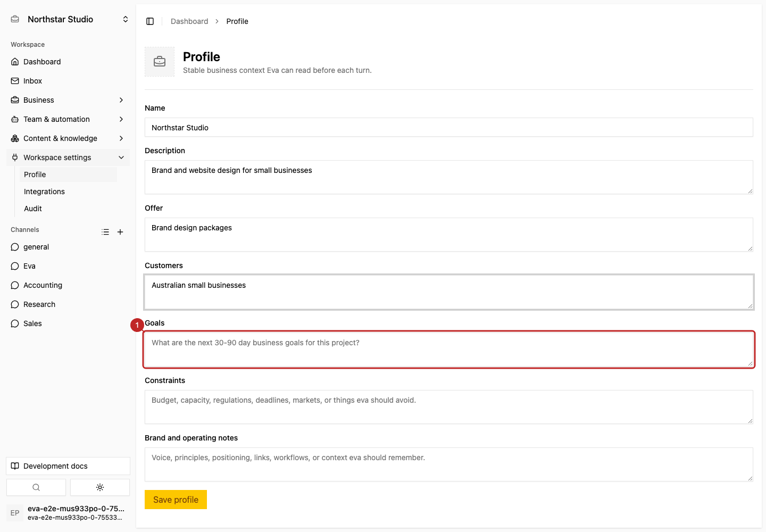Screen dimensions: 766x532
Task: Open the Accounting channel
Action: click(68, 285)
